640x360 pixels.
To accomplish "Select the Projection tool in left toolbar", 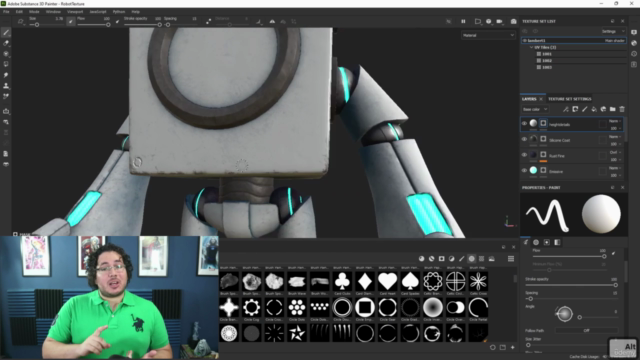I will click(6, 54).
